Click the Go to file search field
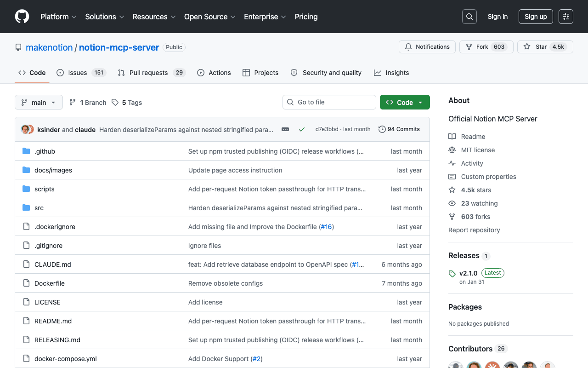Image resolution: width=588 pixels, height=368 pixels. tap(329, 102)
